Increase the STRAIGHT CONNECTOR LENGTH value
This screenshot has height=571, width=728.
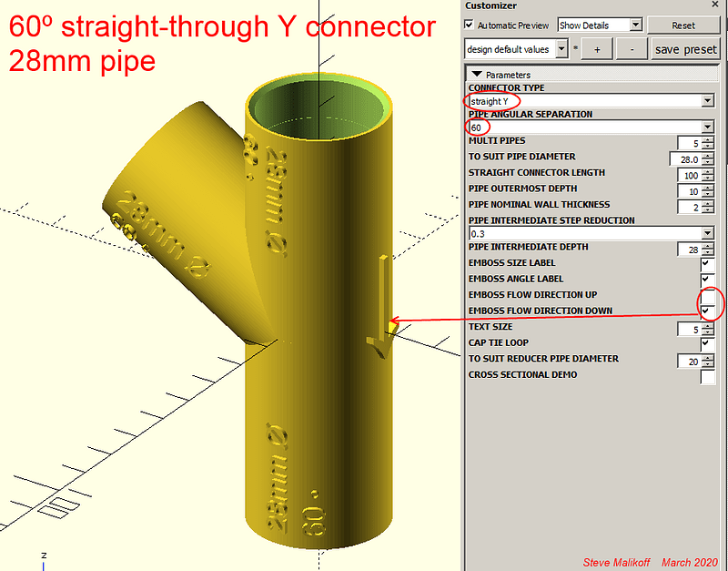[708, 172]
